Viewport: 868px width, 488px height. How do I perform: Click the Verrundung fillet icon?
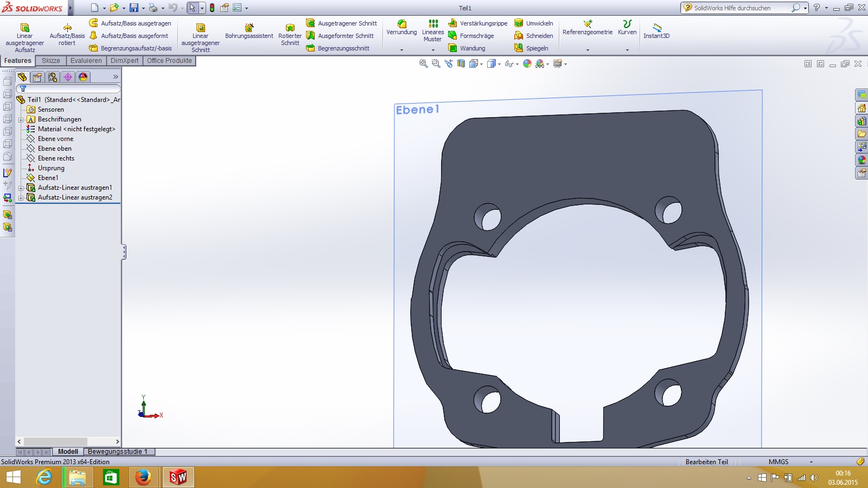coord(401,24)
